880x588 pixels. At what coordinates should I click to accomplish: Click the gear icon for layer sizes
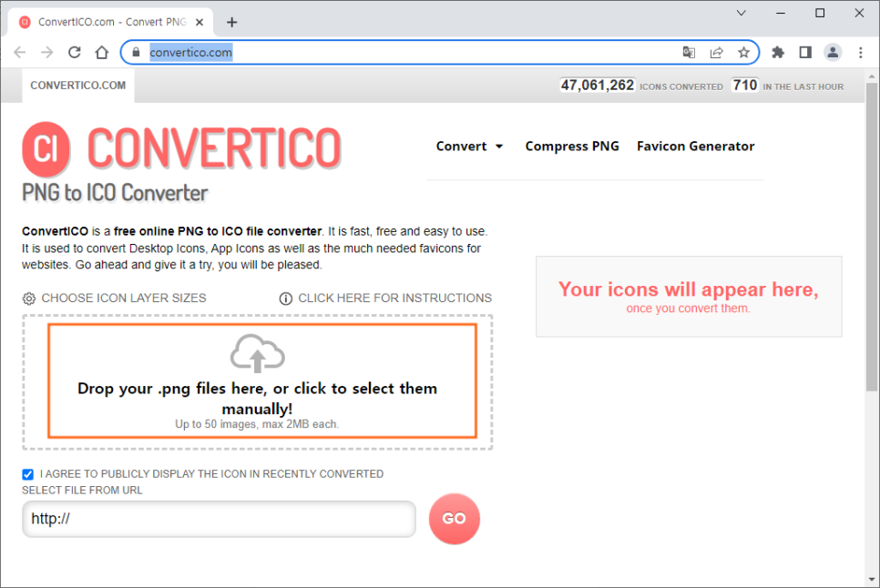[x=28, y=299]
